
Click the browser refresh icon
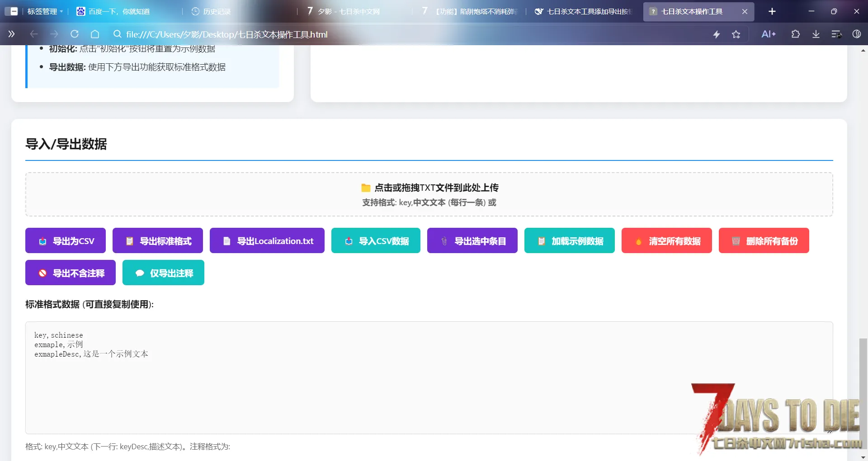(75, 34)
